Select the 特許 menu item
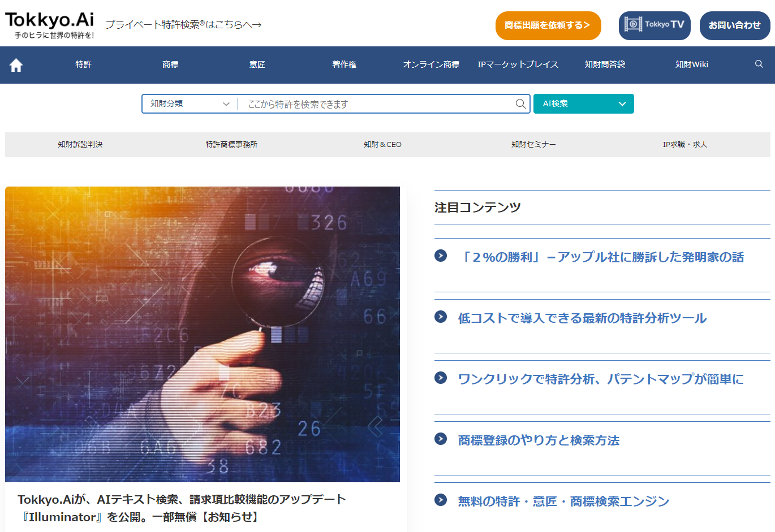 point(83,64)
